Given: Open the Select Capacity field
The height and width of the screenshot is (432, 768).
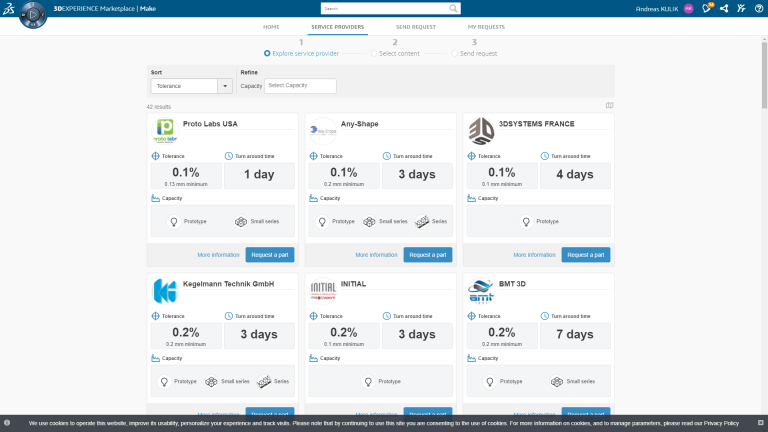Looking at the screenshot, I should tap(300, 86).
